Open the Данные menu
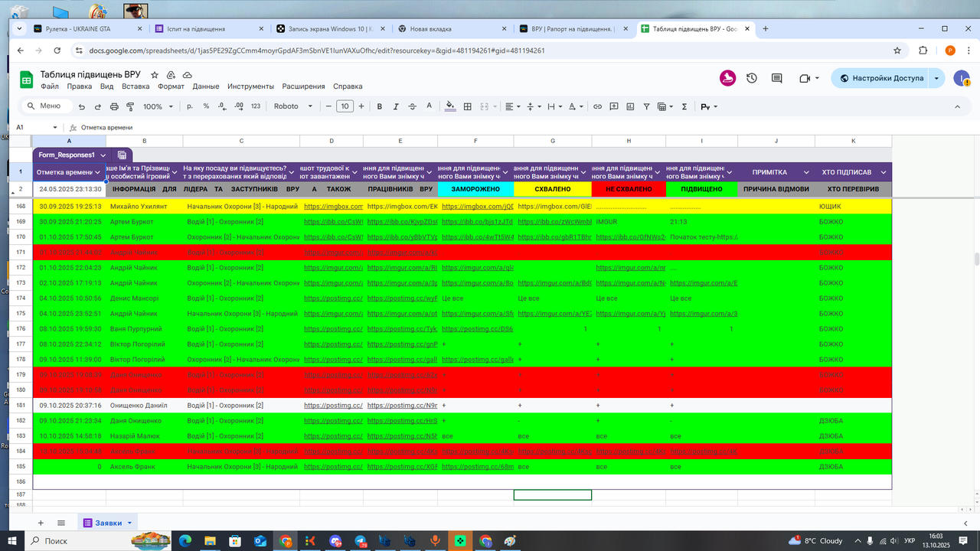 (206, 86)
